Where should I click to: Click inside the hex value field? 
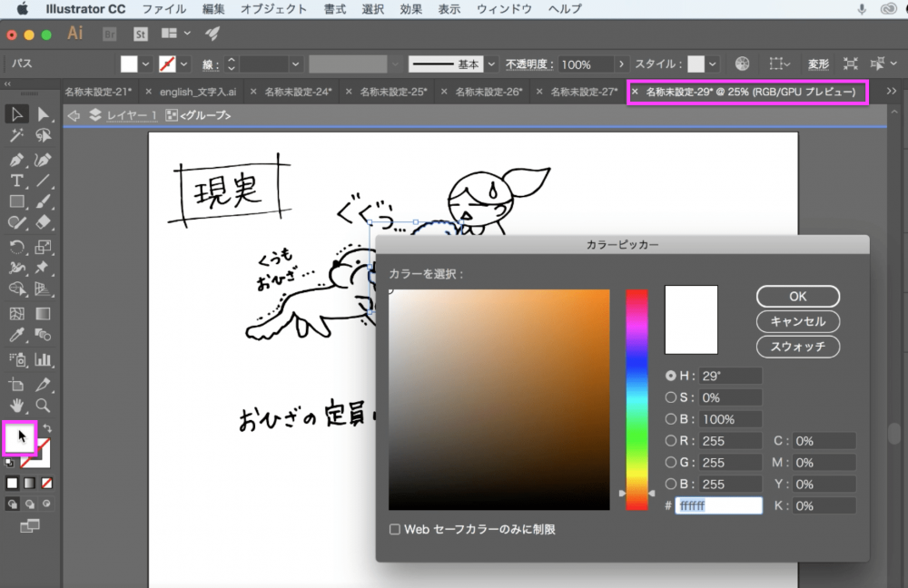pyautogui.click(x=720, y=505)
